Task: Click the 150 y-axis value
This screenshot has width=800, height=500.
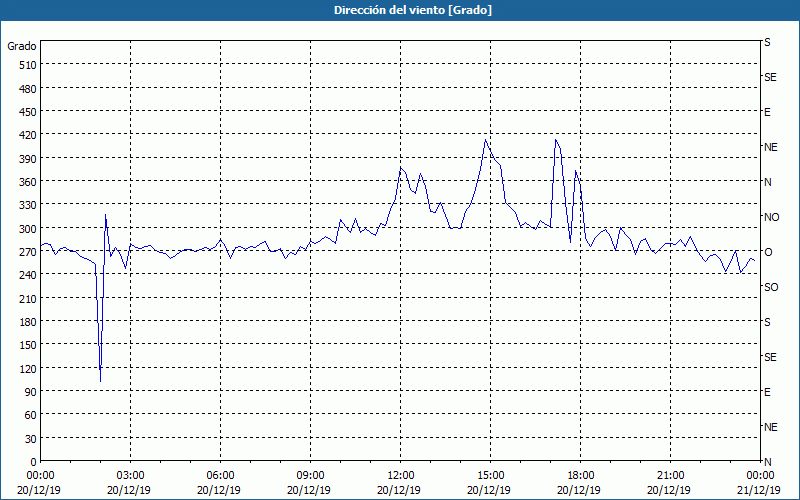Action: pyautogui.click(x=29, y=345)
